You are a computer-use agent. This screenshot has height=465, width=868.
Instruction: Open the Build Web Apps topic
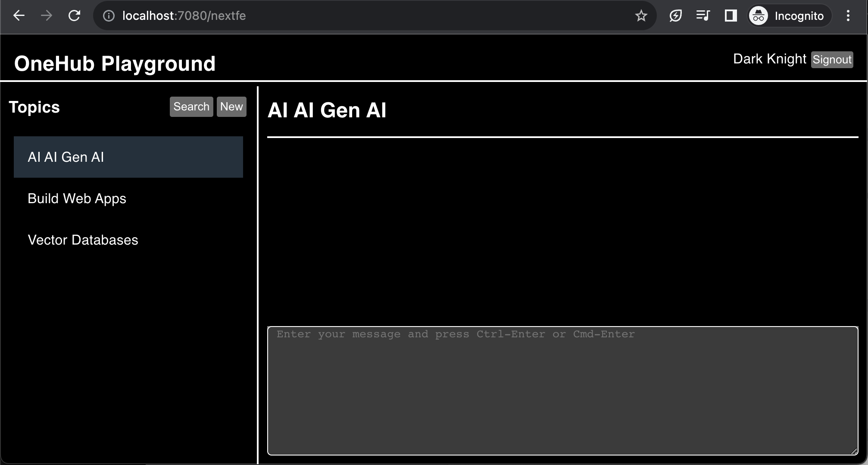pyautogui.click(x=77, y=198)
